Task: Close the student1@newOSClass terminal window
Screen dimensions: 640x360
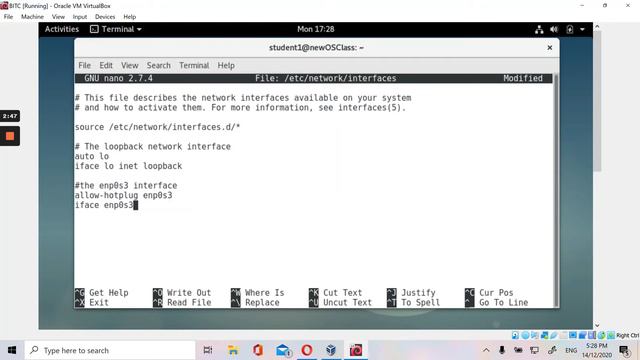Action: [x=550, y=48]
